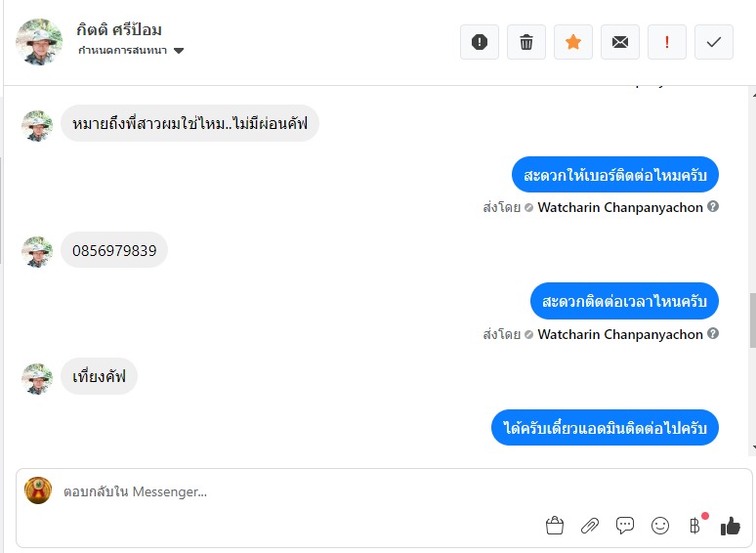Viewport: 756px width, 553px height.
Task: Click the conversation scrollbar thumb
Action: [x=751, y=319]
